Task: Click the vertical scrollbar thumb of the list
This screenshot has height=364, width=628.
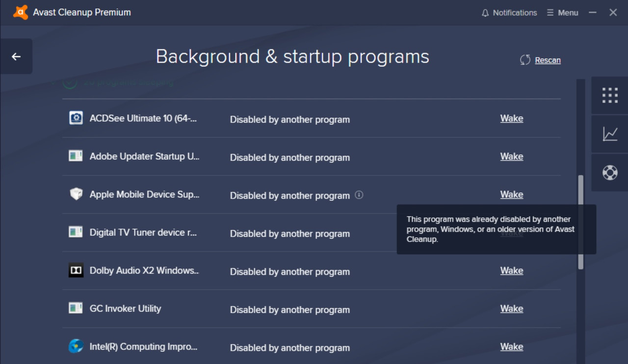Action: point(581,222)
